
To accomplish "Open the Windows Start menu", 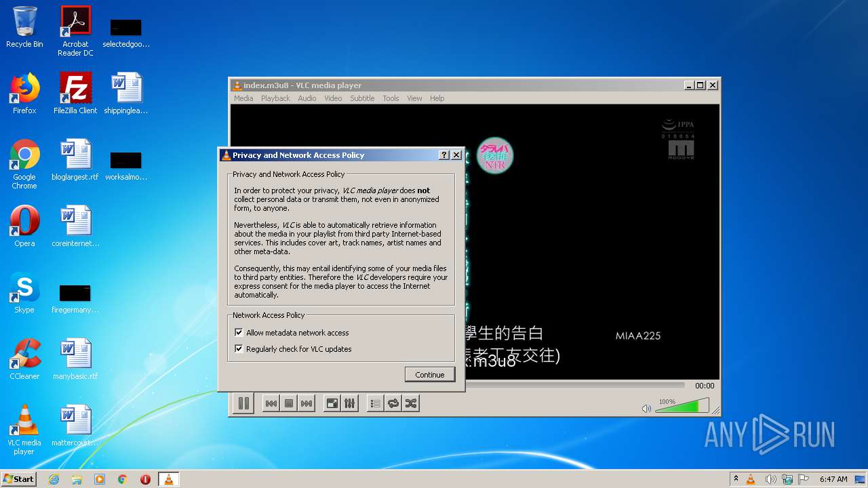I will (19, 479).
